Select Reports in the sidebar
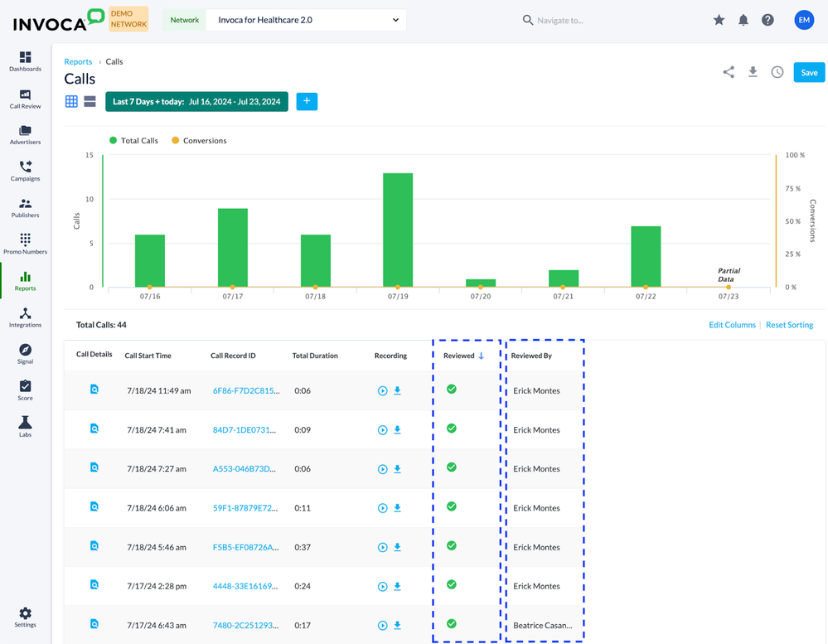This screenshot has height=644, width=828. [x=25, y=281]
